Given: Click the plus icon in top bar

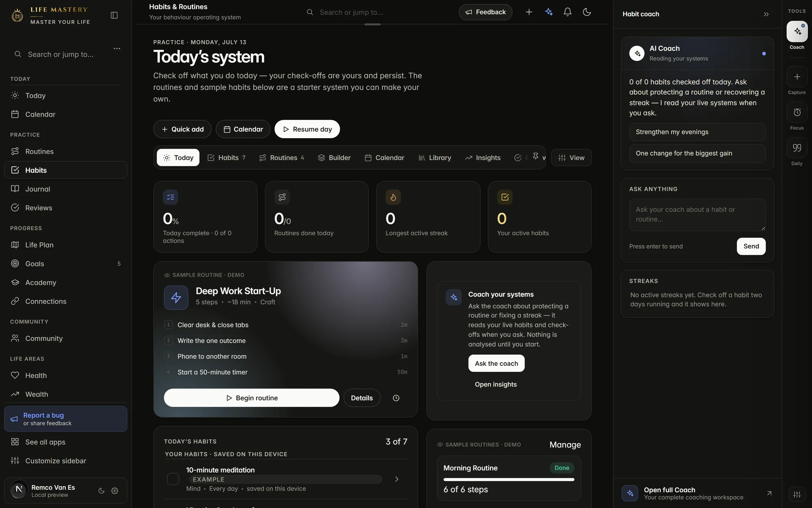Looking at the screenshot, I should 529,12.
